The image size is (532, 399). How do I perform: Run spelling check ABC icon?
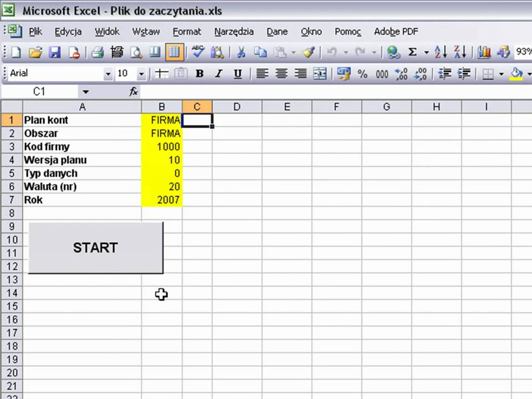198,52
